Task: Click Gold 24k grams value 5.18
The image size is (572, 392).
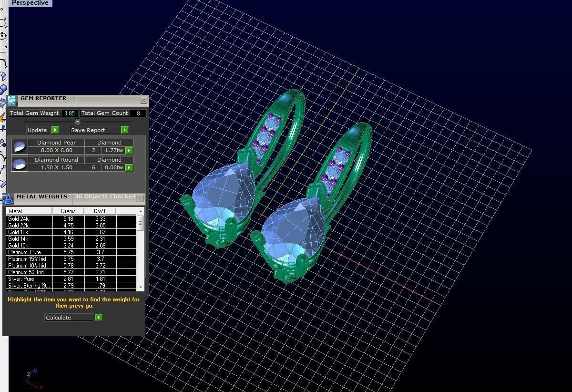Action: [68, 219]
